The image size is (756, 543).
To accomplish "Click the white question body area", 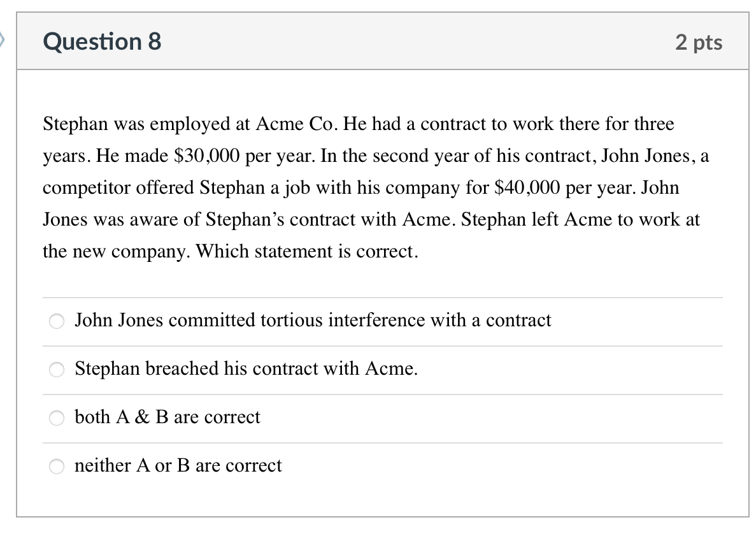I will [382, 277].
